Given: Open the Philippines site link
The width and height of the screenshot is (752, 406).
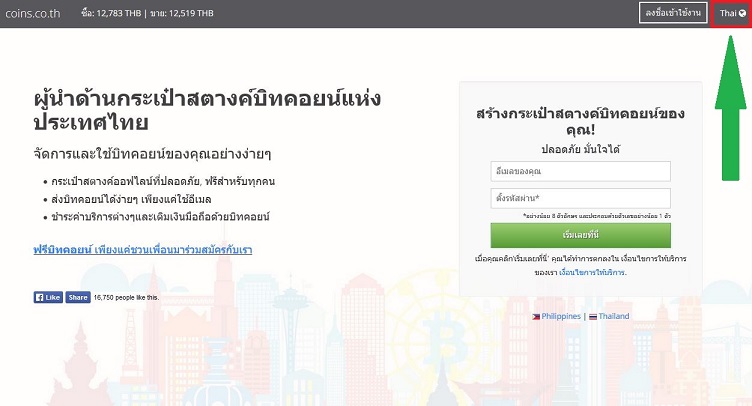Looking at the screenshot, I should tap(561, 316).
